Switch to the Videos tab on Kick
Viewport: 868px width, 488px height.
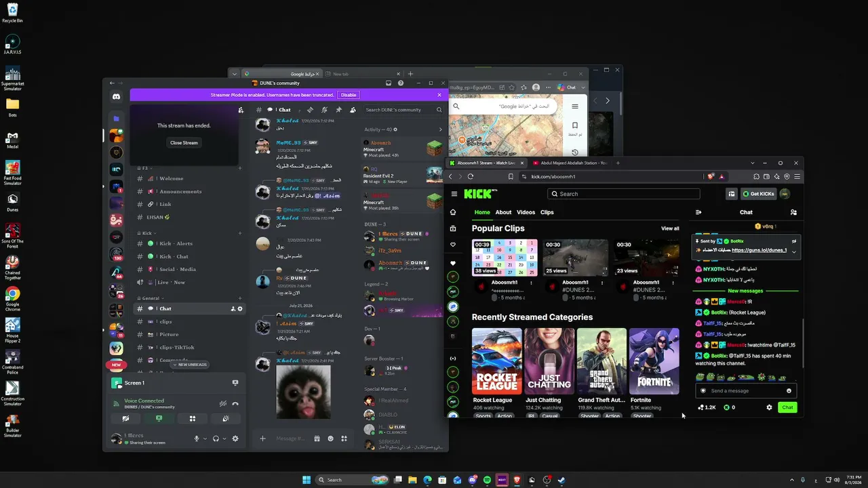[526, 212]
